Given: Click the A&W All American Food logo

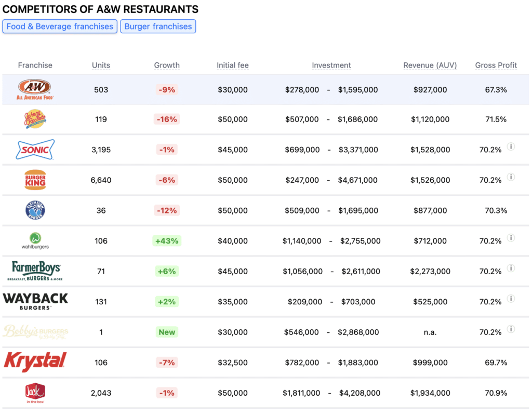Looking at the screenshot, I should pyautogui.click(x=35, y=89).
